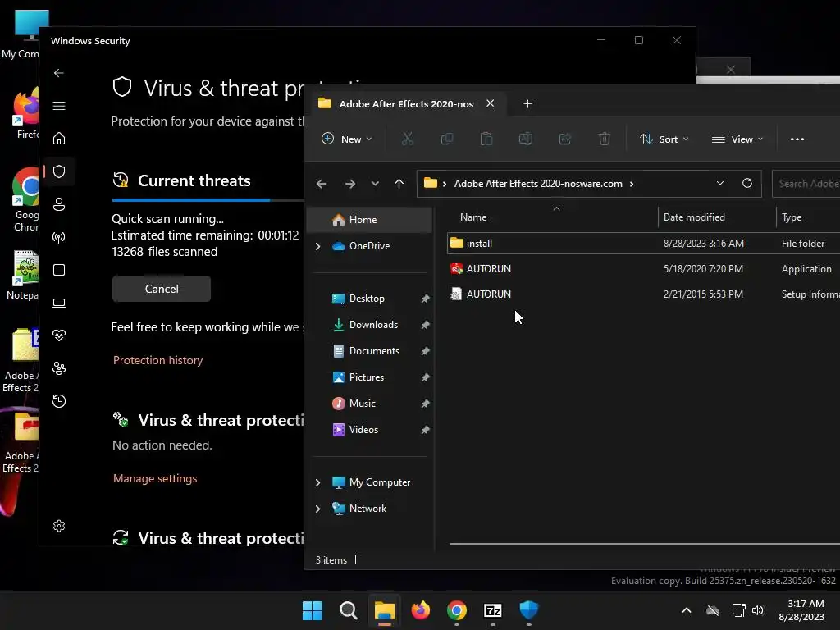Image resolution: width=840 pixels, height=630 pixels.
Task: Click the Search Adobe input field
Action: (806, 183)
